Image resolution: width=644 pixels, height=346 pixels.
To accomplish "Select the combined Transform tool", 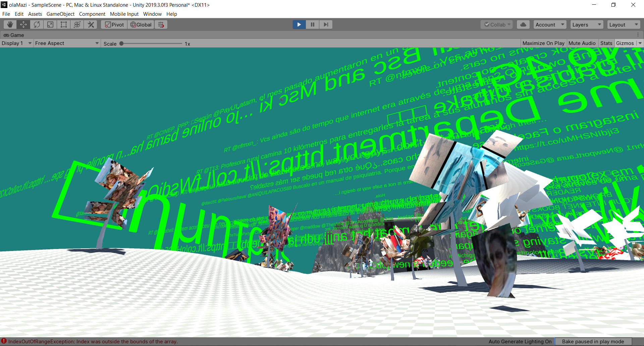I will [77, 24].
